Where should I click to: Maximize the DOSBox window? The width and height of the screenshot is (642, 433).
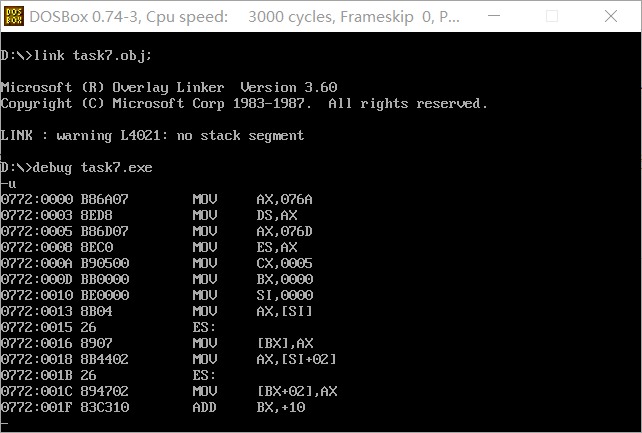(552, 16)
